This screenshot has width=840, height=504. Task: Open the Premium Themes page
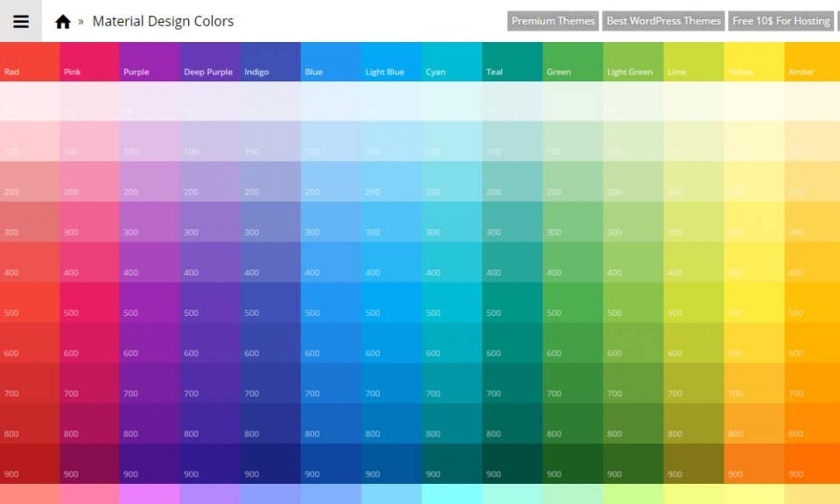[552, 20]
